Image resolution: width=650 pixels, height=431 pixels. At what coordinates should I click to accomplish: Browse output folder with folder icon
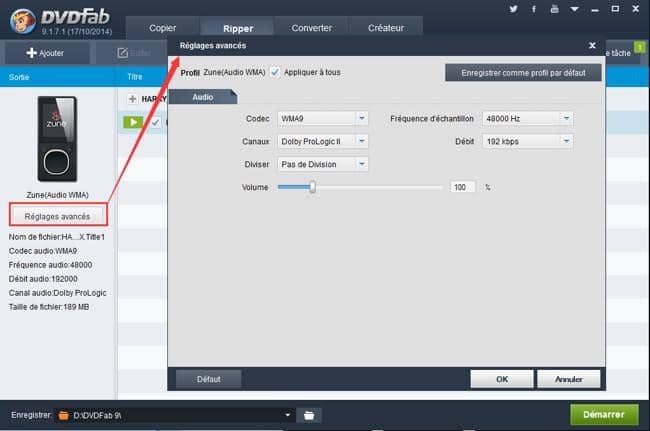(x=309, y=415)
